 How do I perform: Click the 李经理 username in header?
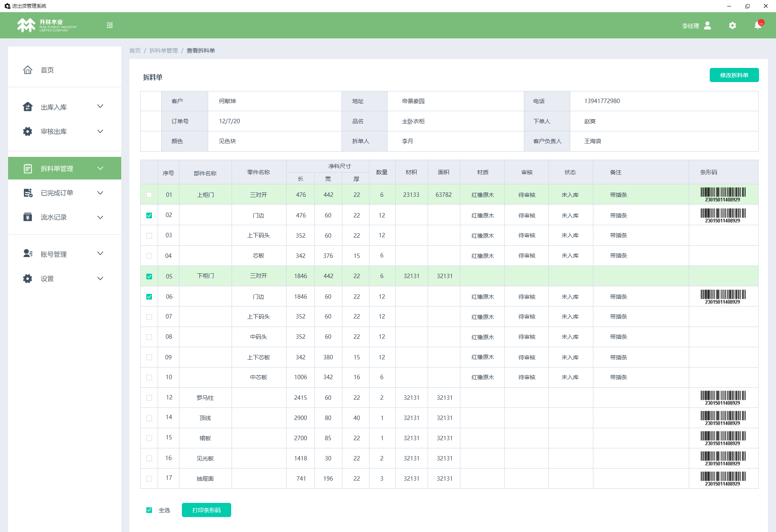point(690,26)
